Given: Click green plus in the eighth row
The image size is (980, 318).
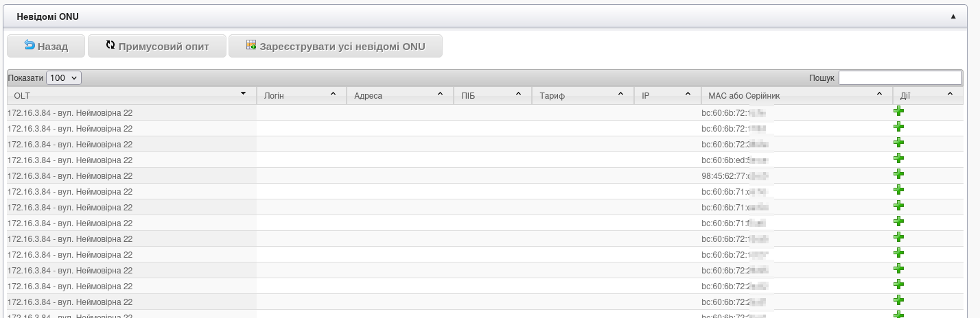Looking at the screenshot, I should click(898, 221).
